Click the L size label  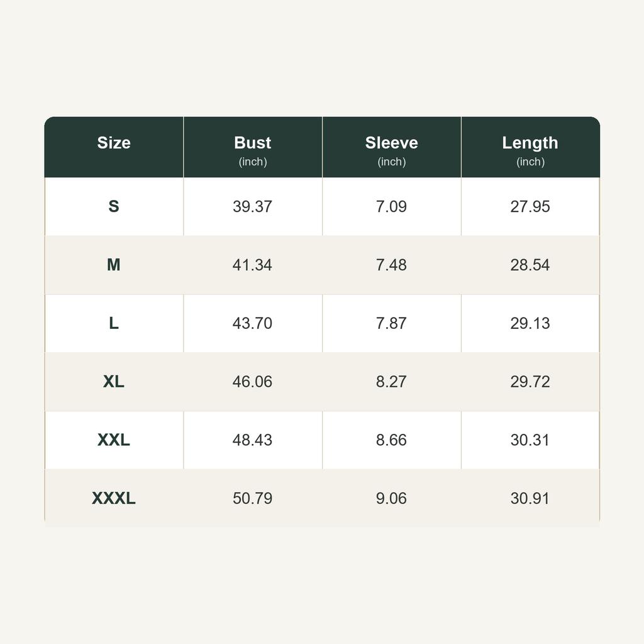point(114,323)
